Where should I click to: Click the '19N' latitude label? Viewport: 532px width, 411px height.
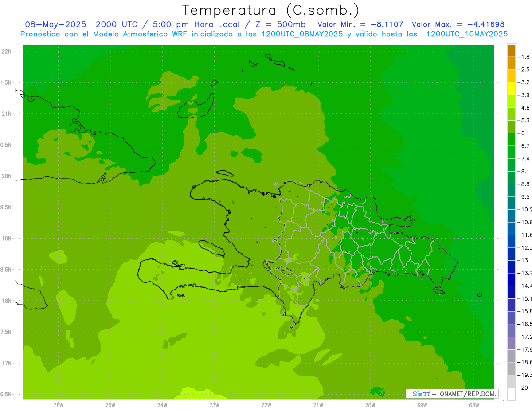click(7, 239)
